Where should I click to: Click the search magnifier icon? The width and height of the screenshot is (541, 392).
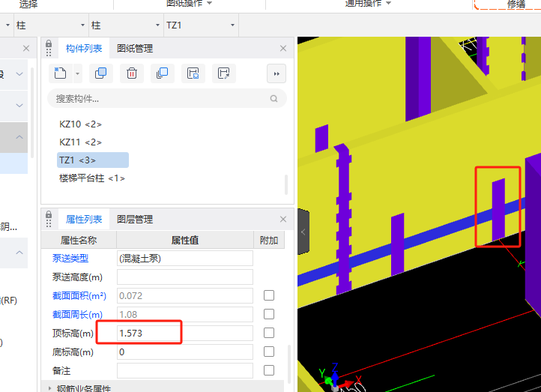(274, 99)
